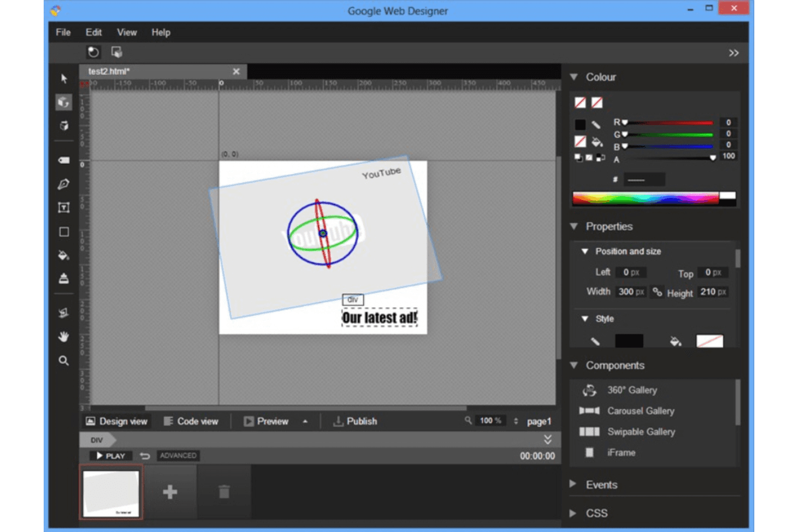This screenshot has height=532, width=798.
Task: Click the add keyframe plus icon
Action: point(170,492)
